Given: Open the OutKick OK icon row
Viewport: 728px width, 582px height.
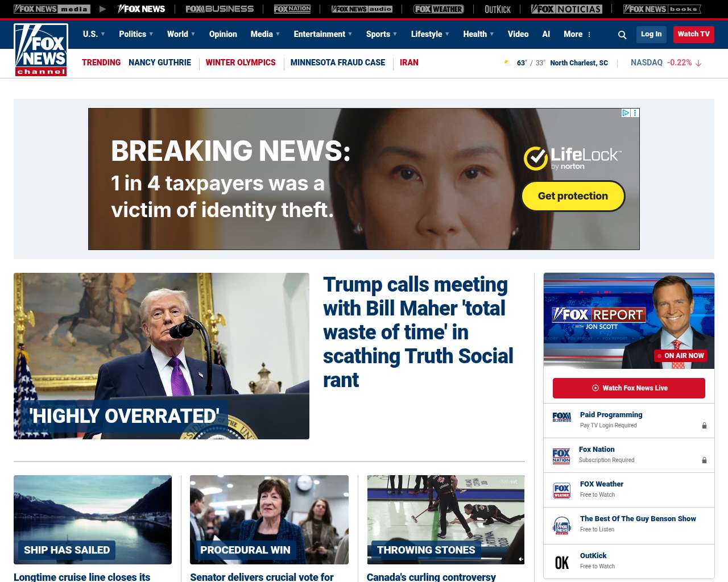Looking at the screenshot, I should [x=629, y=562].
